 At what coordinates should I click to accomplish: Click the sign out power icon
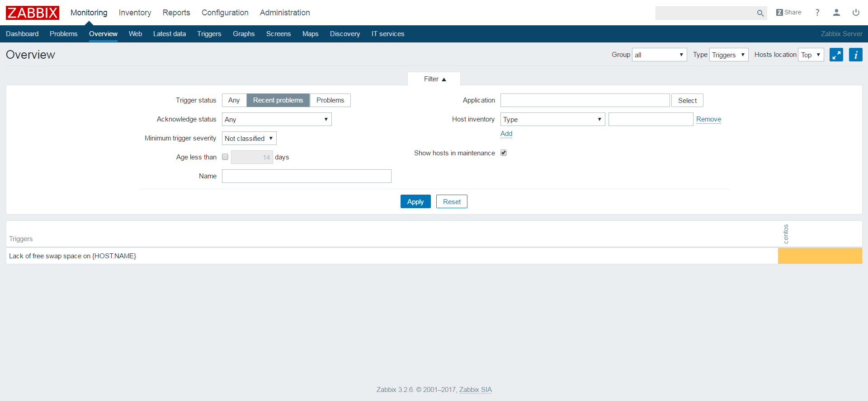pyautogui.click(x=856, y=13)
